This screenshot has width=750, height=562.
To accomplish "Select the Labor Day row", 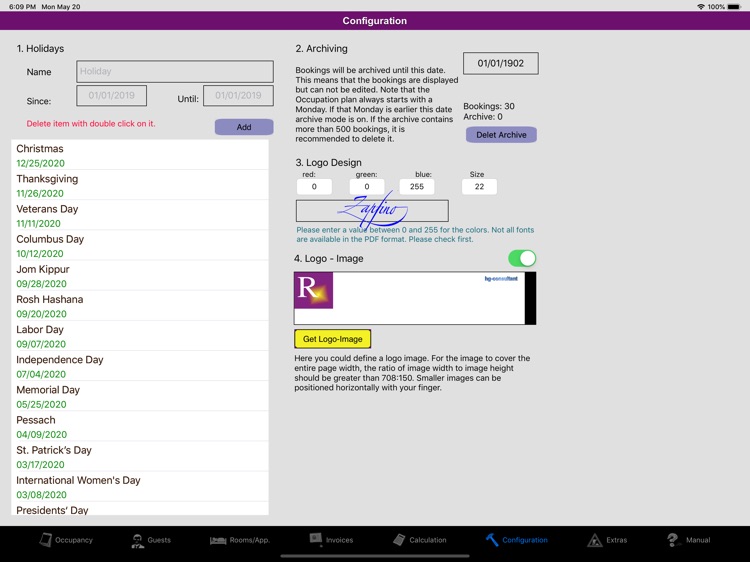I will point(140,335).
